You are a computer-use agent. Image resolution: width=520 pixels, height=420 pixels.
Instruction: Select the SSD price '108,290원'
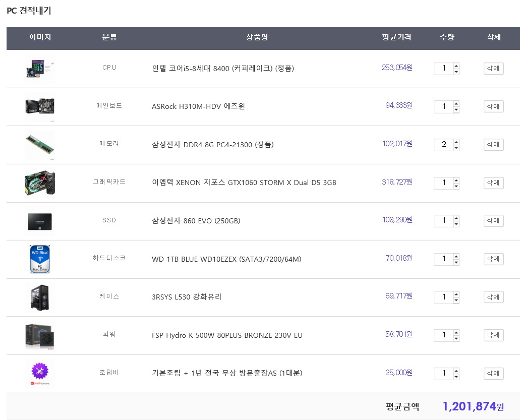tap(397, 220)
